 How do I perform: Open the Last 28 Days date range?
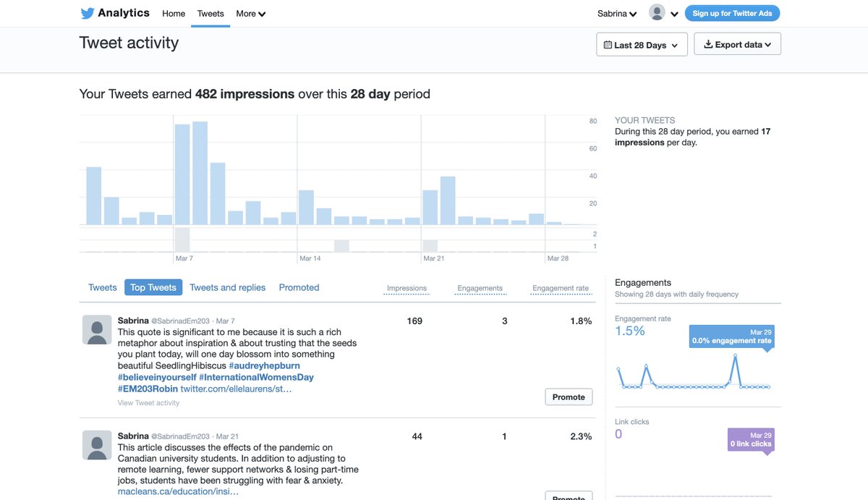[x=642, y=45]
